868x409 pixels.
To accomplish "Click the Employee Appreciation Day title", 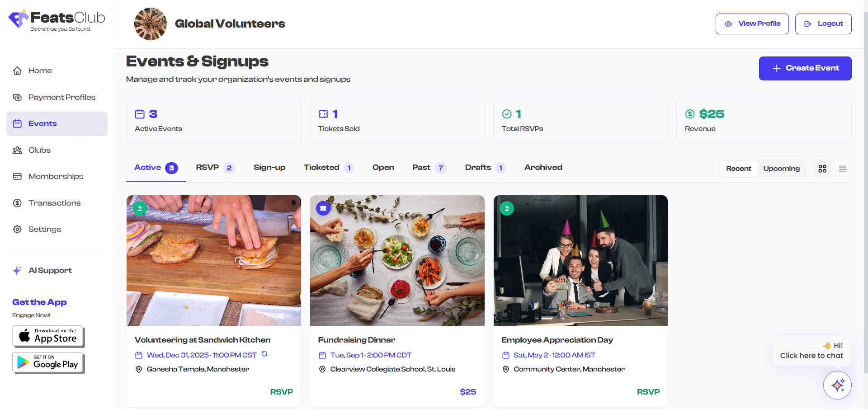I will point(557,340).
